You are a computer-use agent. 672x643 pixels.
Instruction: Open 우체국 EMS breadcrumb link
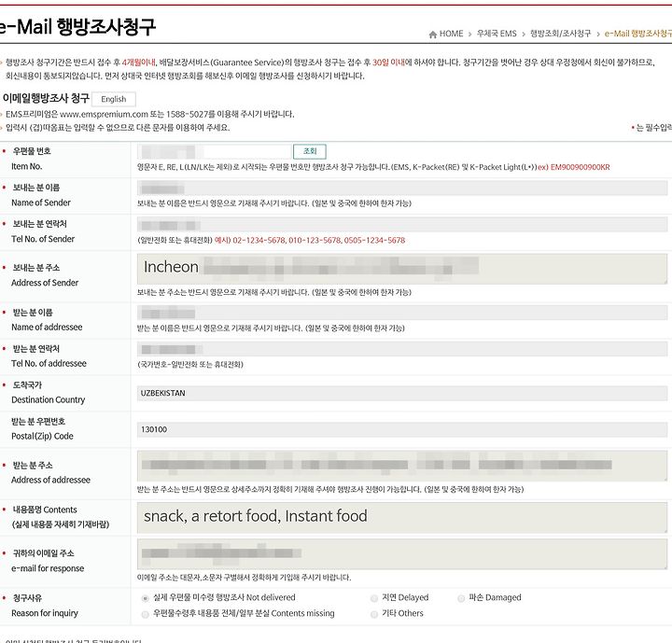(497, 34)
